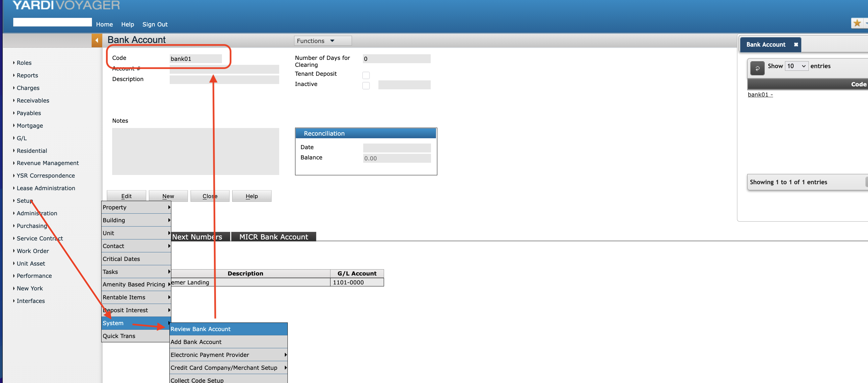
Task: Open bank01 entry in results list
Action: tap(760, 95)
